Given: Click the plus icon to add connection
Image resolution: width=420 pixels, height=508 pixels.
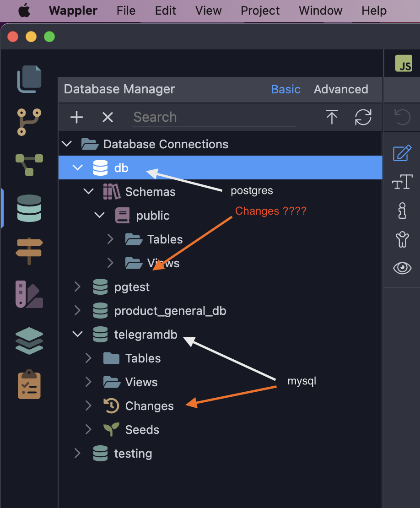Looking at the screenshot, I should [77, 117].
